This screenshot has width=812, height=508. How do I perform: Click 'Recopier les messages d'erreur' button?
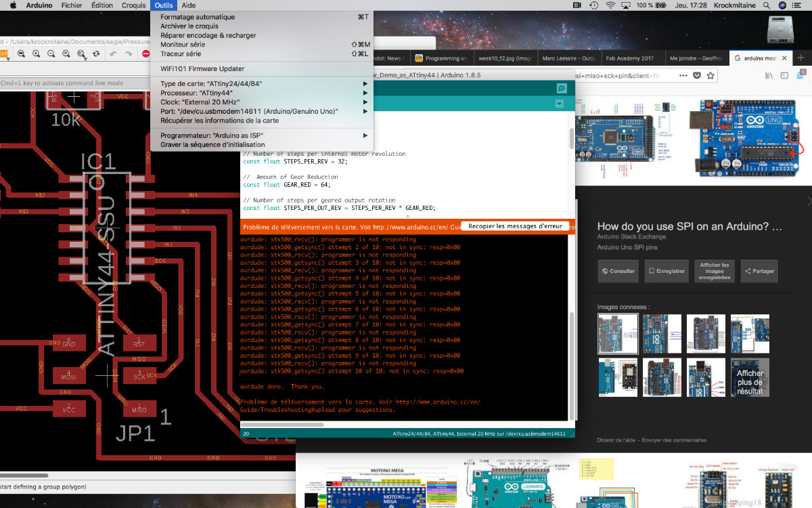[516, 226]
